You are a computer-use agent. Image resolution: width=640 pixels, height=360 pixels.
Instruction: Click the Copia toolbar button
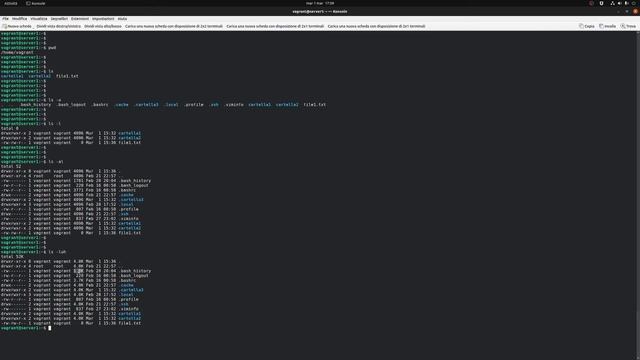pos(587,26)
